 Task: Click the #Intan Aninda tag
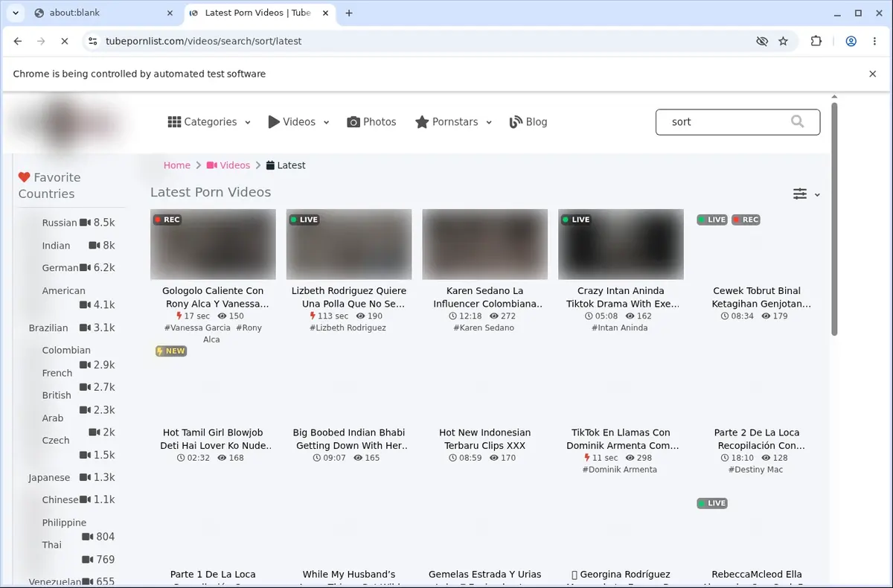(620, 327)
